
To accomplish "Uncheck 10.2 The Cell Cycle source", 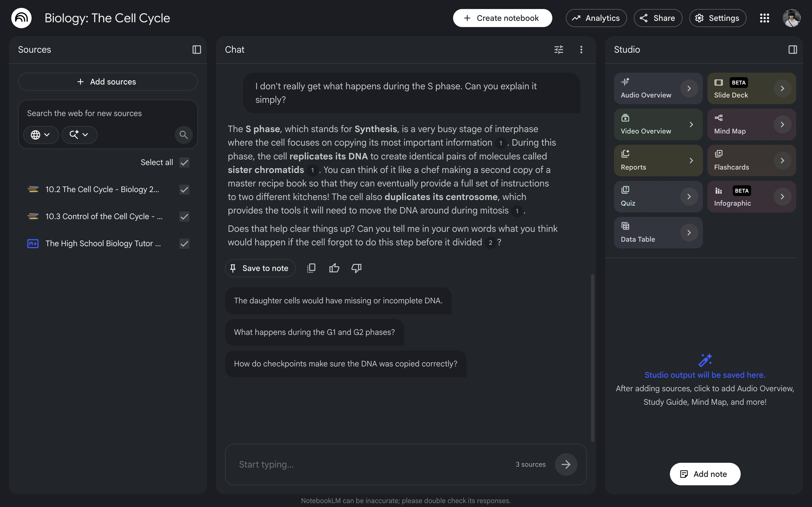I will (x=184, y=190).
